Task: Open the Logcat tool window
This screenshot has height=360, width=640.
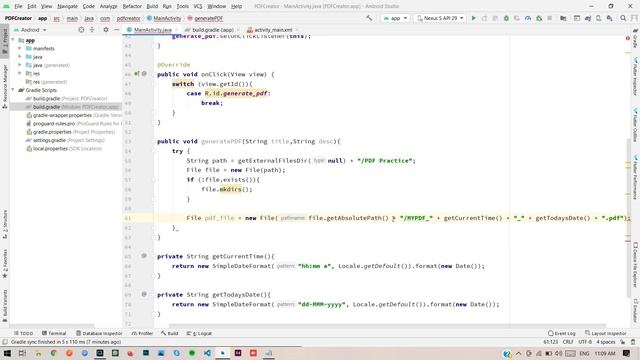Action: [x=199, y=333]
